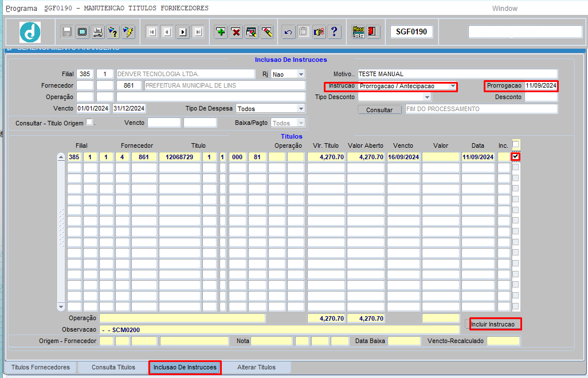Viewport: 588px width, 378px height.
Task: Click the Titulos grid scrollbar up arrow
Action: 61,157
